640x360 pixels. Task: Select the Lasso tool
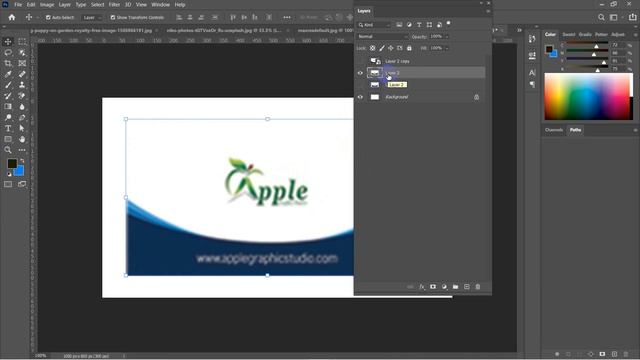point(8,53)
